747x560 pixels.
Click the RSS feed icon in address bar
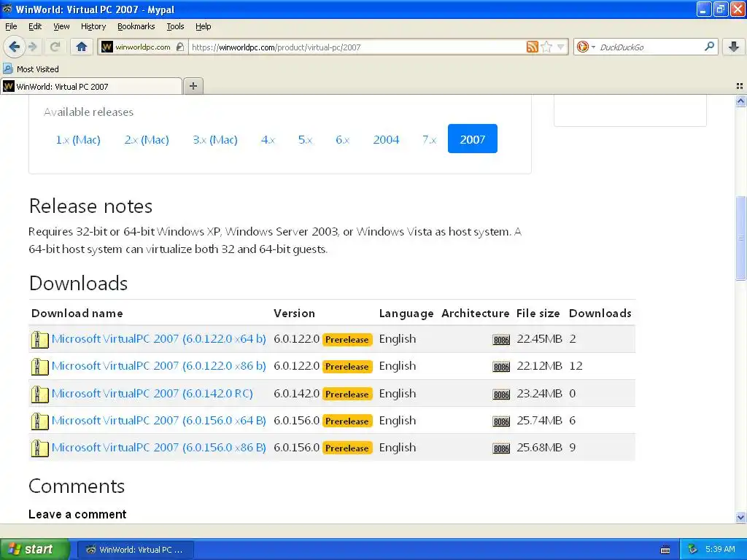pos(532,47)
